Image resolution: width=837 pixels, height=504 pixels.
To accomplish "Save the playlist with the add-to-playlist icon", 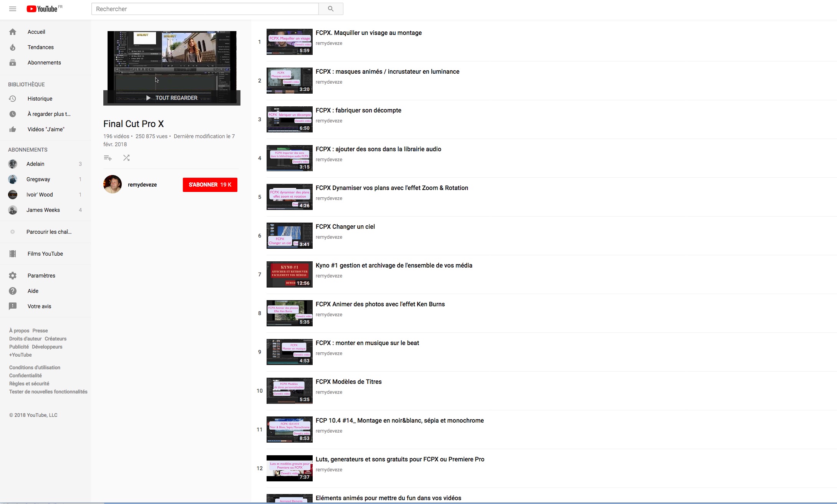I will pyautogui.click(x=108, y=158).
